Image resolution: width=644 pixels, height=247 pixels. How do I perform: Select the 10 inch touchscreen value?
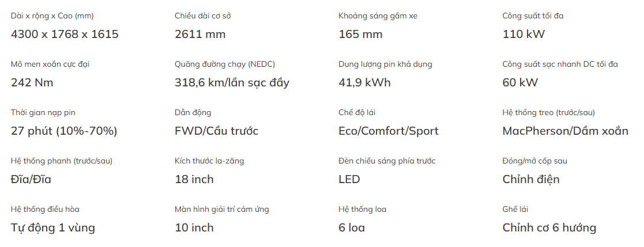194,228
